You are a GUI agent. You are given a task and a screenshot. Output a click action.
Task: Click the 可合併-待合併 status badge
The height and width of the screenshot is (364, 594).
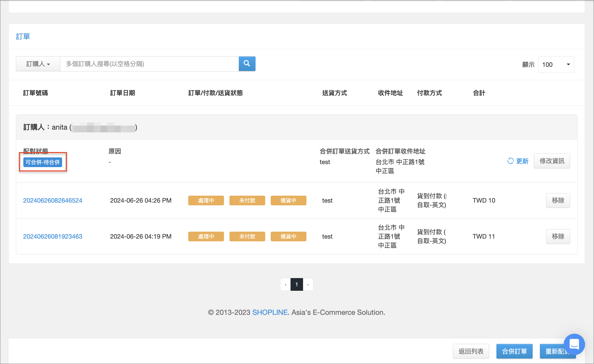click(x=43, y=162)
